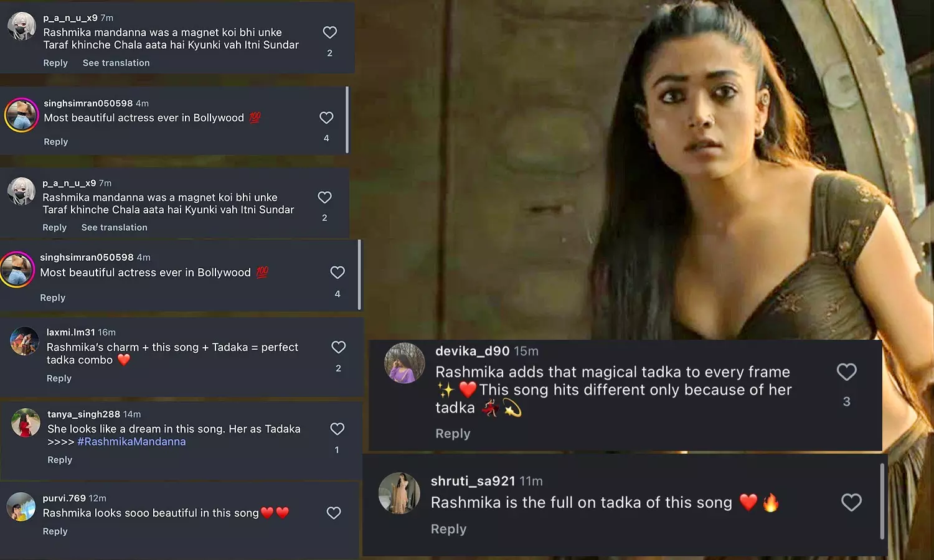The width and height of the screenshot is (934, 560).
Task: View p_a_n_u_x9's avatar
Action: click(x=22, y=27)
